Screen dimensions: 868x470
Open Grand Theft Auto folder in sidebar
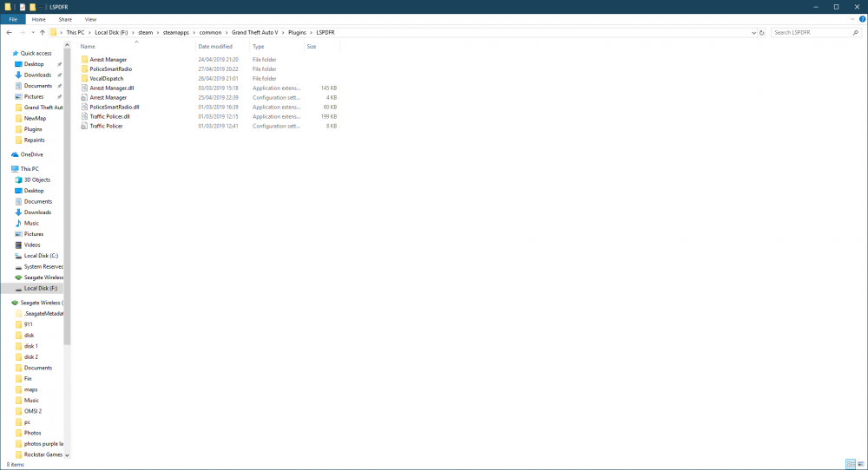[x=43, y=108]
